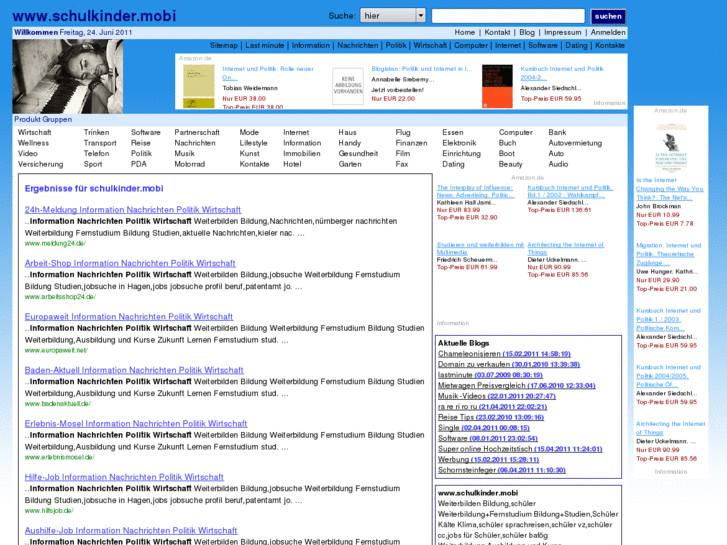727x545 pixels.
Task: Open product group Finanzen
Action: pos(412,143)
